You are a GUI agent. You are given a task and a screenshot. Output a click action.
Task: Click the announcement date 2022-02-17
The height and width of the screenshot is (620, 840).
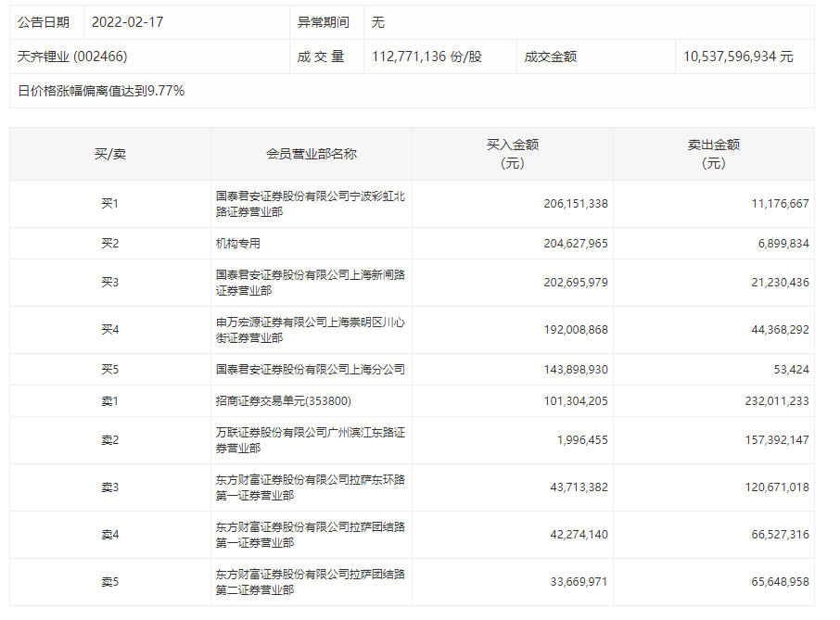coord(128,22)
